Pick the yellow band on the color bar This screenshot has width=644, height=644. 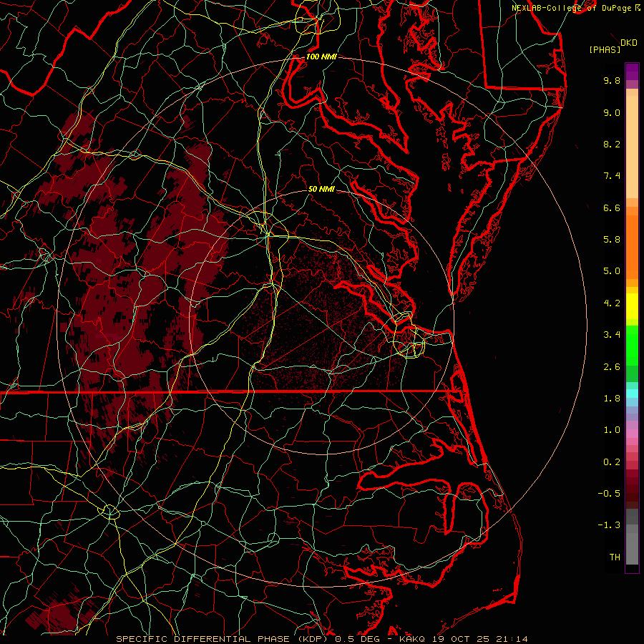pyautogui.click(x=632, y=306)
